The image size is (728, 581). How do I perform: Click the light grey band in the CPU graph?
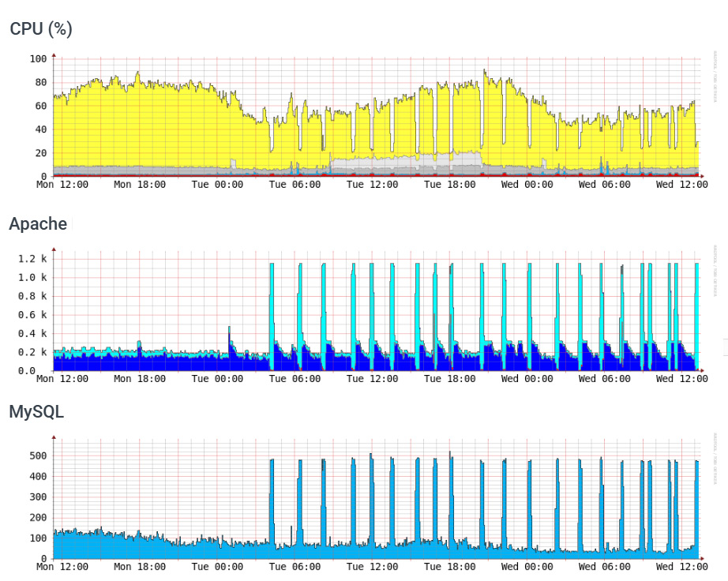point(395,163)
